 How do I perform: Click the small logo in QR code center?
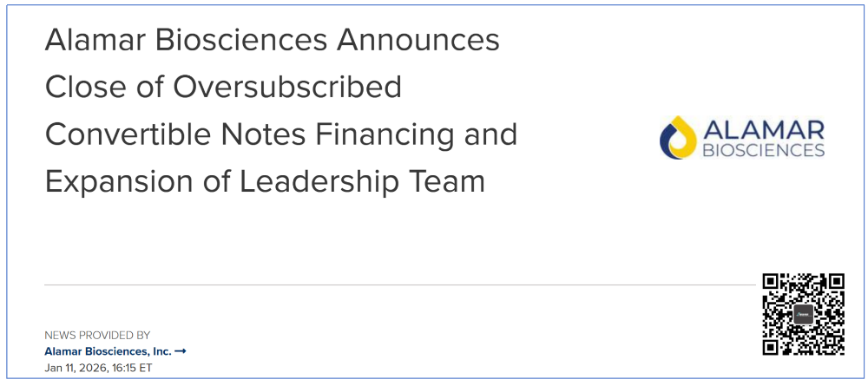click(x=803, y=314)
